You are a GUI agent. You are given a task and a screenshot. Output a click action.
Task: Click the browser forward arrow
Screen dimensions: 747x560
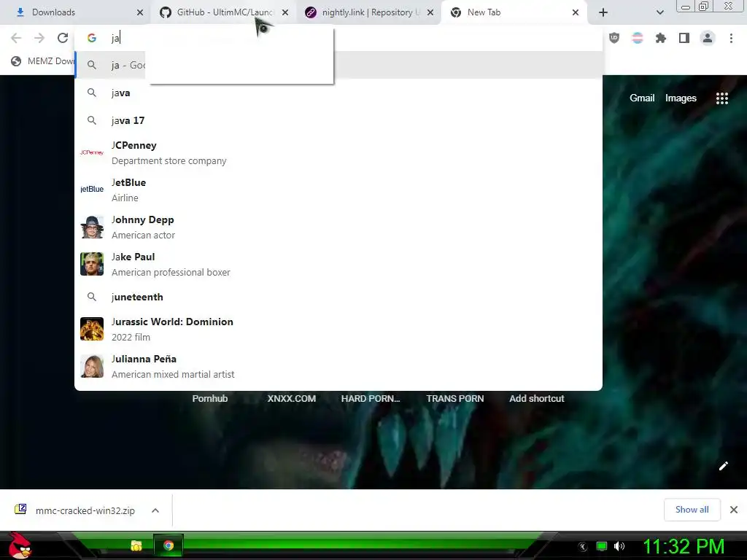(39, 38)
